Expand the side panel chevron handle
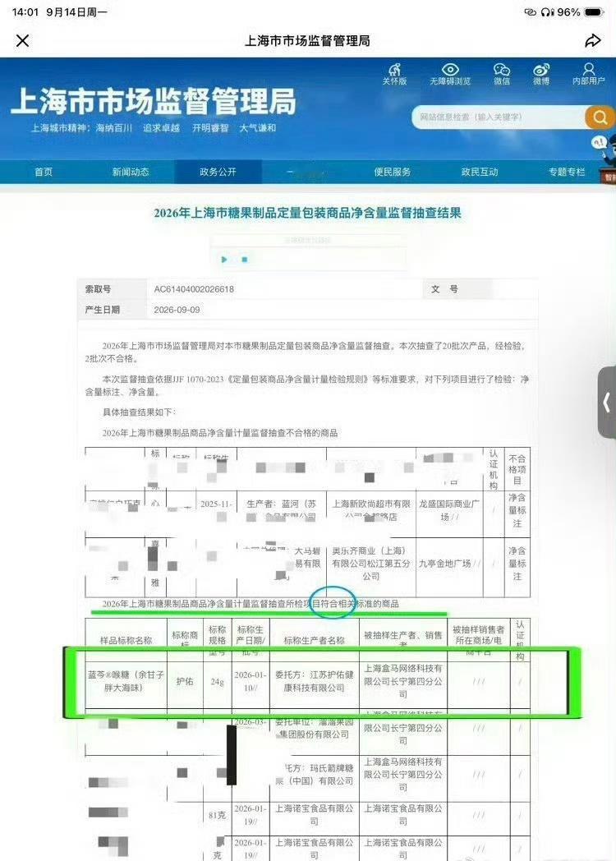The image size is (616, 861). (x=606, y=402)
